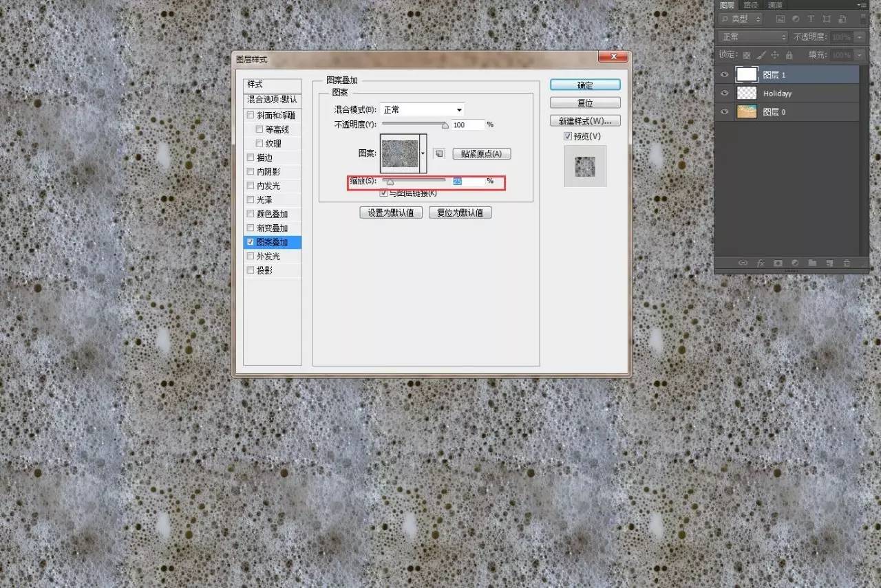Open the 混合模式 blend mode dropdown

coord(422,110)
